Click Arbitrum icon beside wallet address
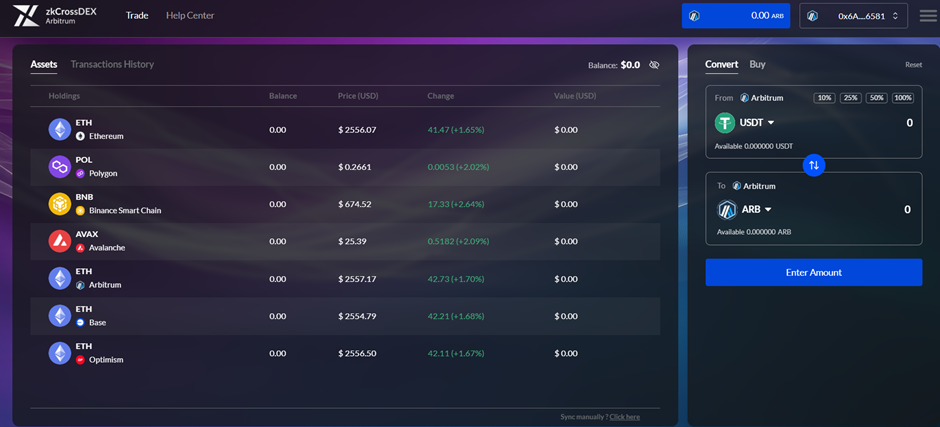 click(813, 16)
